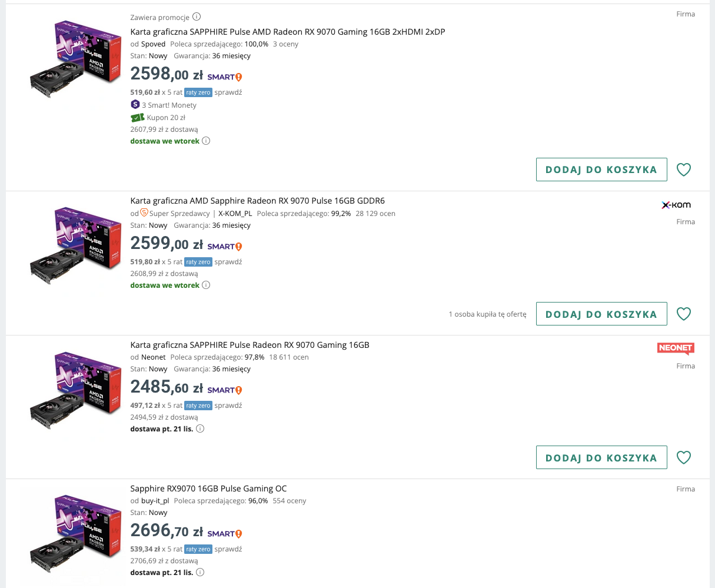This screenshot has height=588, width=715.
Task: Click delivery info icon on 2598 zł offer
Action: click(206, 141)
